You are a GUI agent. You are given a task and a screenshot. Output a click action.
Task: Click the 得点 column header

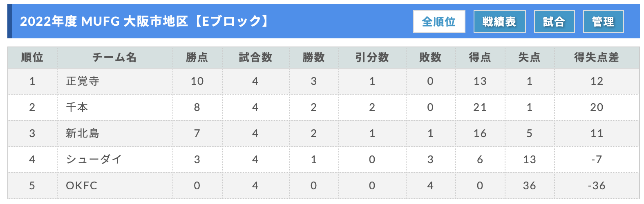(480, 58)
